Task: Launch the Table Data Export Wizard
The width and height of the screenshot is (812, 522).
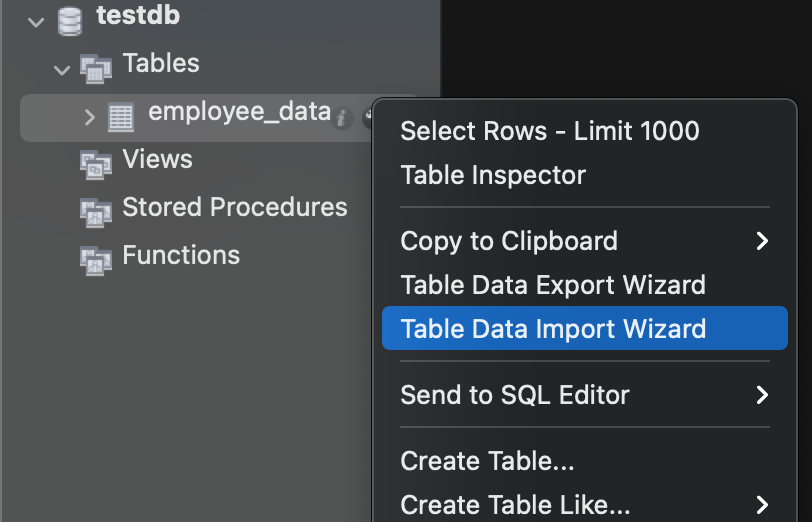Action: point(553,285)
